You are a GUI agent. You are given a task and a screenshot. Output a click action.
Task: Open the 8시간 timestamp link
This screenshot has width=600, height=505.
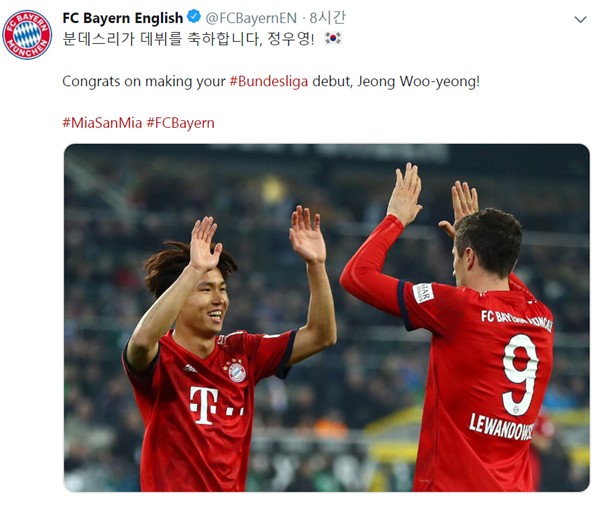pyautogui.click(x=328, y=18)
